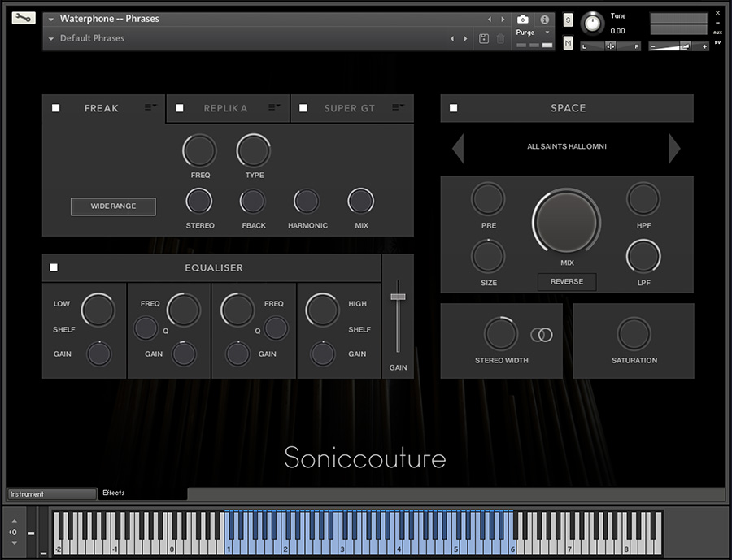Click the ALL SAINTS HALL OMNI impulse name

pos(567,146)
